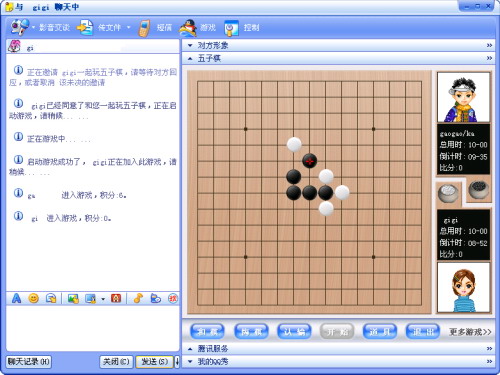
Task: Open the smiley emoticon picker
Action: pyautogui.click(x=34, y=298)
